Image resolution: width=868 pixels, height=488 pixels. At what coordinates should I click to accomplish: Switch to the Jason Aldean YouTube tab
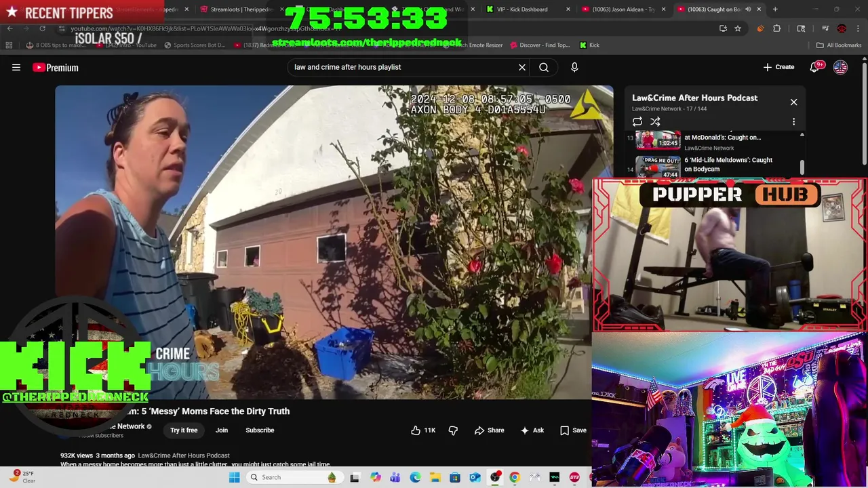point(624,9)
